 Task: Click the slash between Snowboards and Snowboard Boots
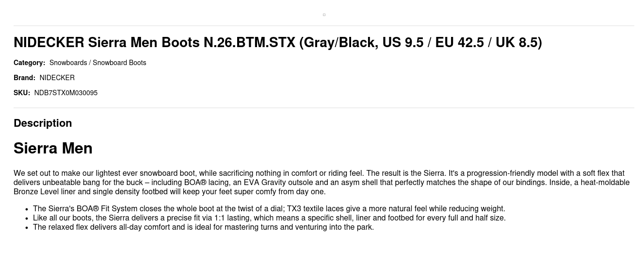pyautogui.click(x=90, y=63)
